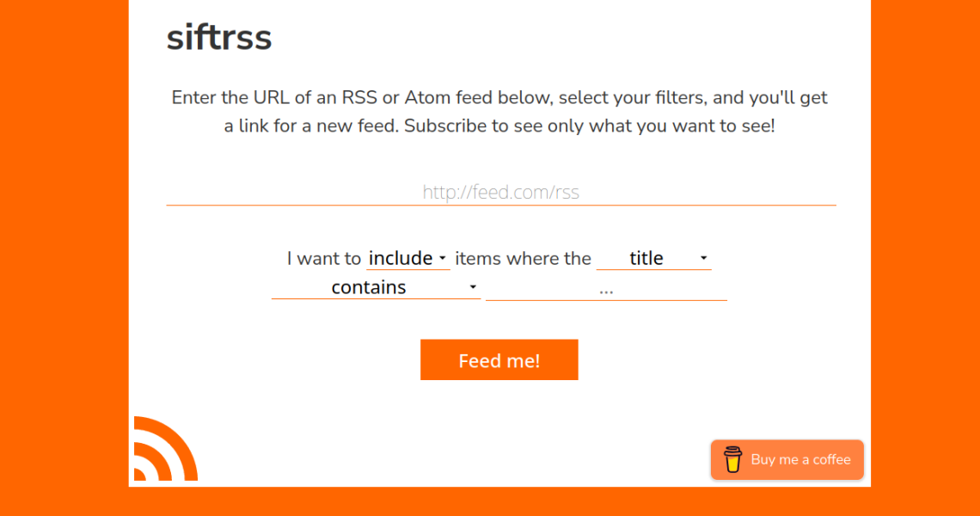Click the orange RSS feed icon

click(x=164, y=451)
